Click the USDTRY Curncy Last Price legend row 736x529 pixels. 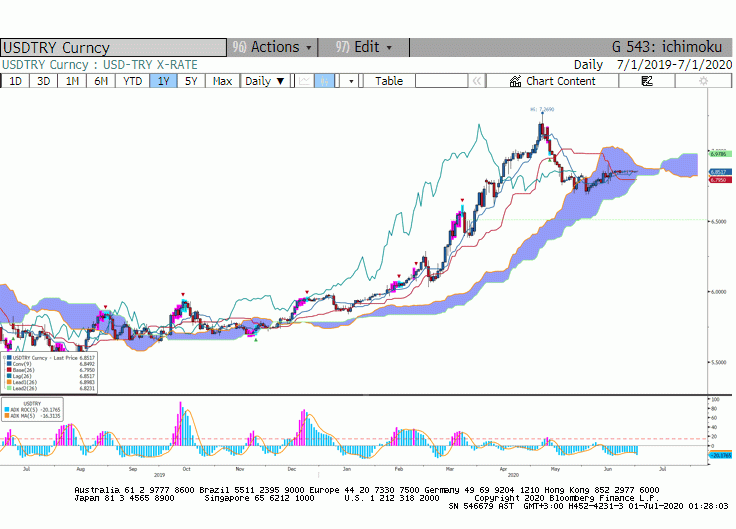(49, 358)
